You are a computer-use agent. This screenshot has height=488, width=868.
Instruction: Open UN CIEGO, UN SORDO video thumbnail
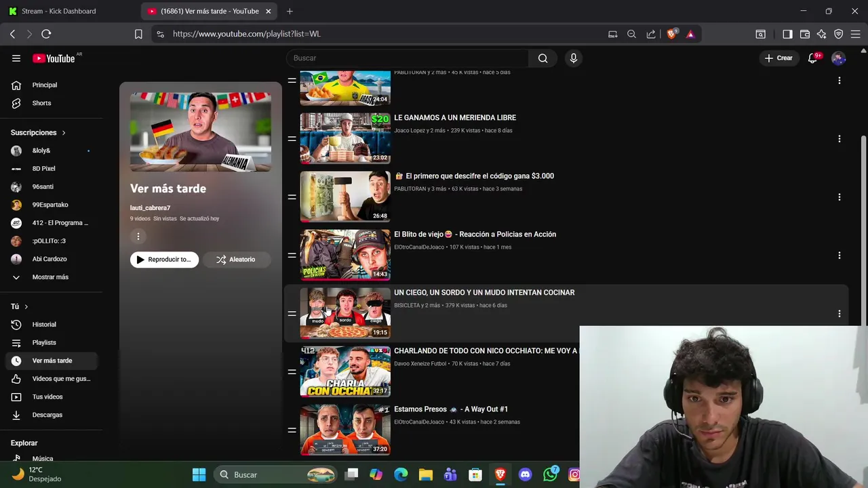(x=345, y=313)
